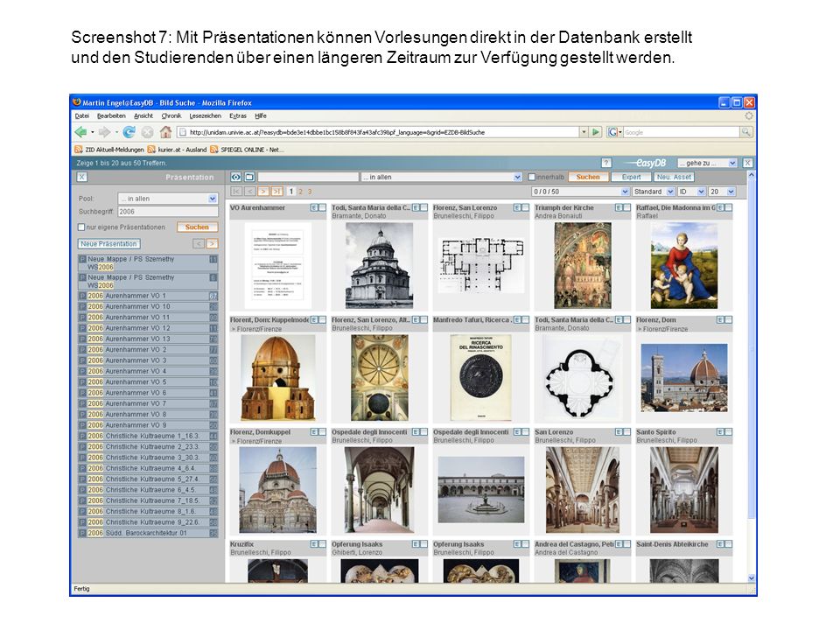Open the '... in allen' dropdown in search bar
Viewport: 840px width, 630px height.
tap(441, 177)
